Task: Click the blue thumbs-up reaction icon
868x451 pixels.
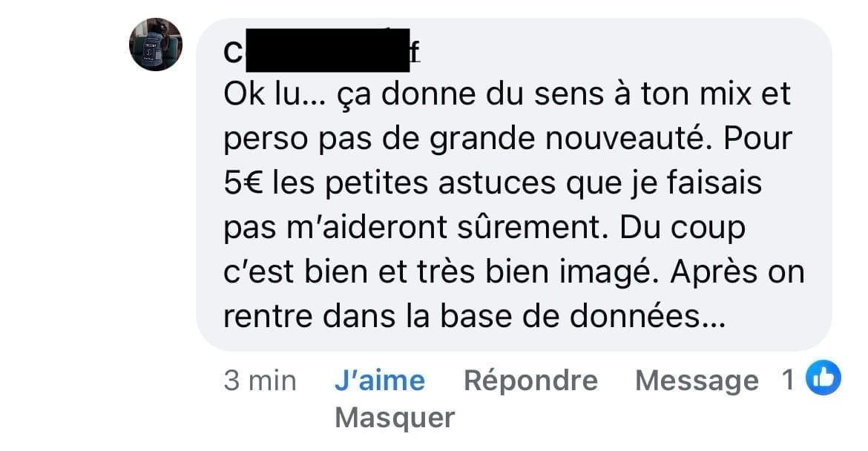Action: [x=823, y=378]
